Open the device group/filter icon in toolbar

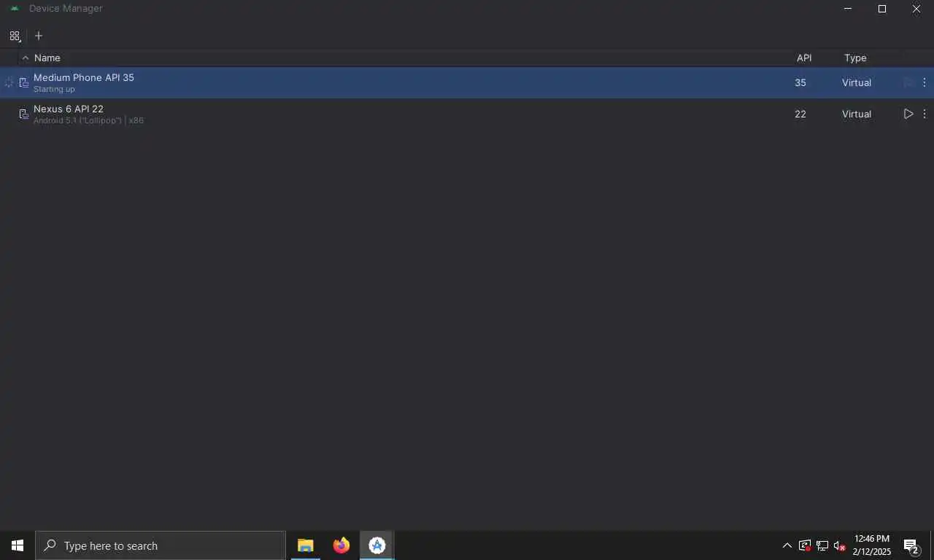pos(15,36)
